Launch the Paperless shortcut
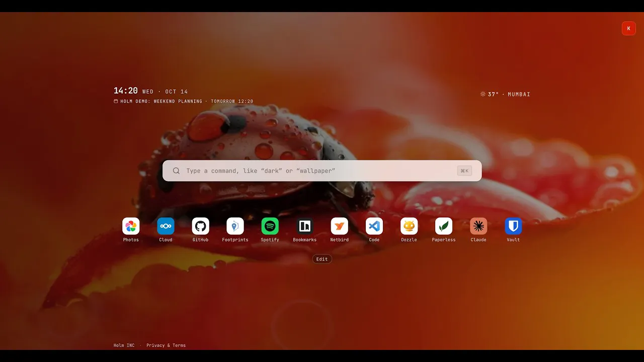This screenshot has width=644, height=362. (444, 226)
